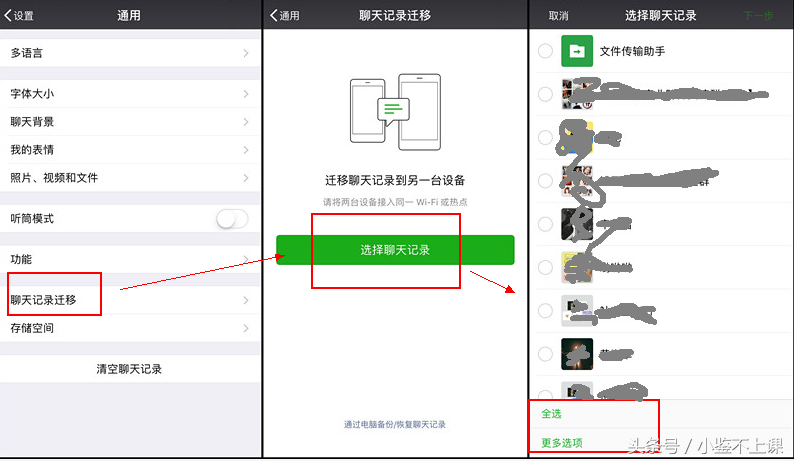Tap the group avatar in second chat row
Image resolution: width=794 pixels, height=461 pixels.
pyautogui.click(x=577, y=94)
